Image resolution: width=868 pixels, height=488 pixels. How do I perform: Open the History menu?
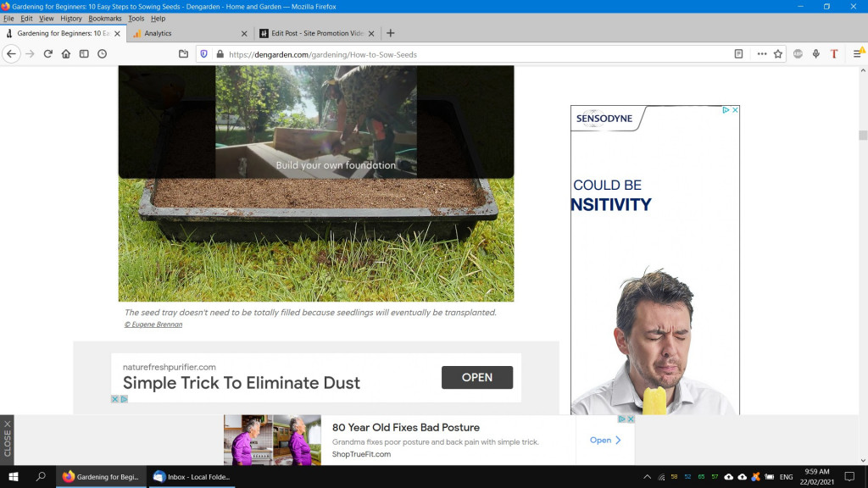tap(70, 19)
